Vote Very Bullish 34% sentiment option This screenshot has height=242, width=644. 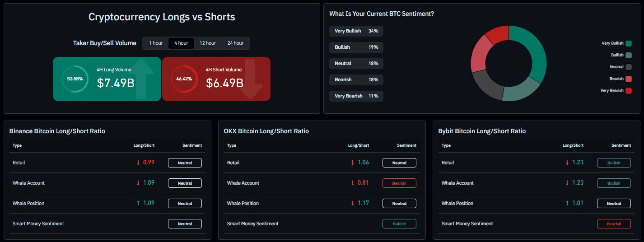pyautogui.click(x=356, y=31)
